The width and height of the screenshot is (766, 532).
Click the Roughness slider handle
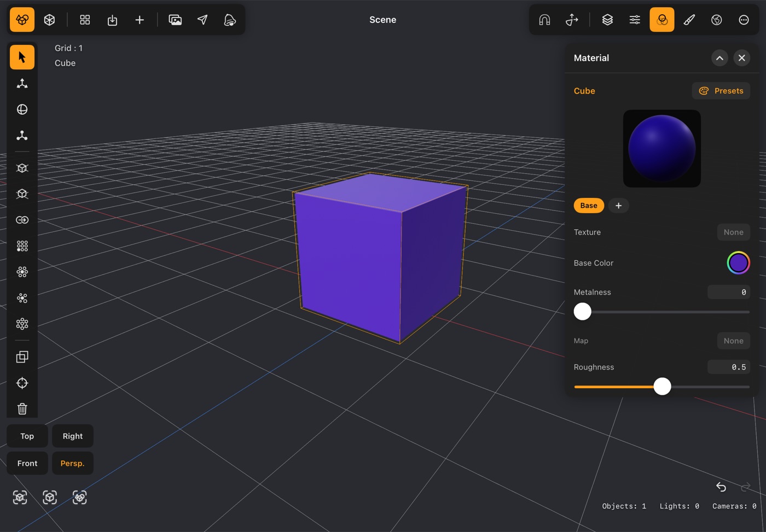click(662, 387)
